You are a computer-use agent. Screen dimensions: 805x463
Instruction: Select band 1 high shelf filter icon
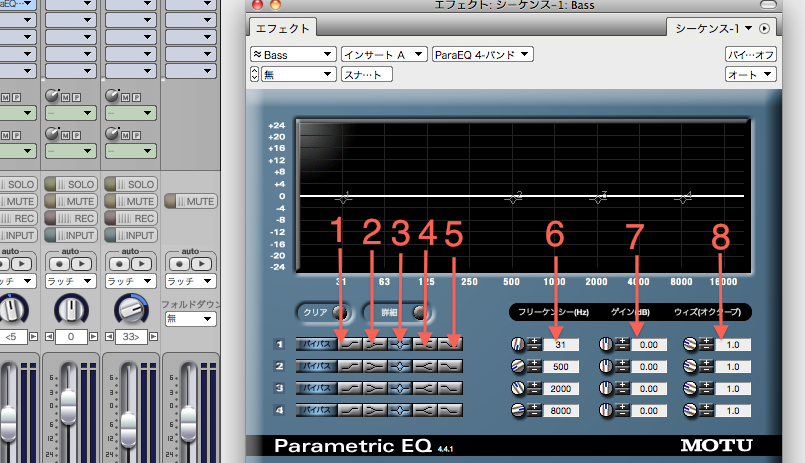click(x=425, y=344)
